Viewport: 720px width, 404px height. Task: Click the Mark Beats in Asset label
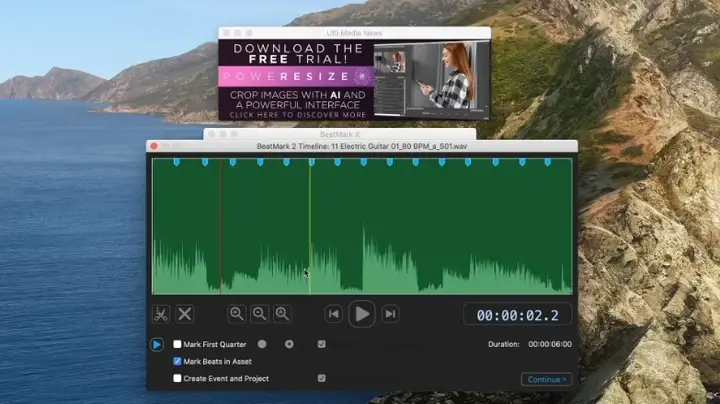click(x=218, y=362)
